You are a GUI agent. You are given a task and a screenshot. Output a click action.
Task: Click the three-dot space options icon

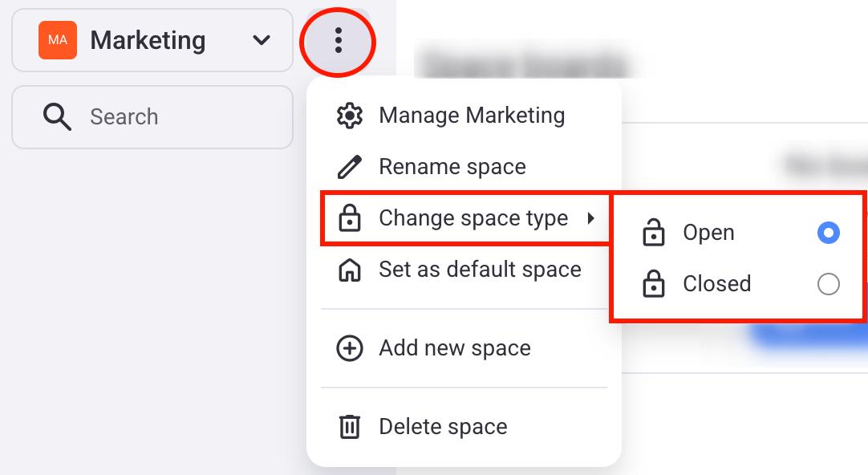[338, 40]
